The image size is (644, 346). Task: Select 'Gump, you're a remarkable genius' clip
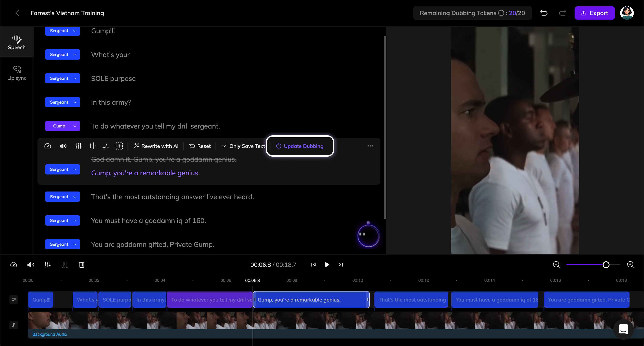click(x=311, y=300)
